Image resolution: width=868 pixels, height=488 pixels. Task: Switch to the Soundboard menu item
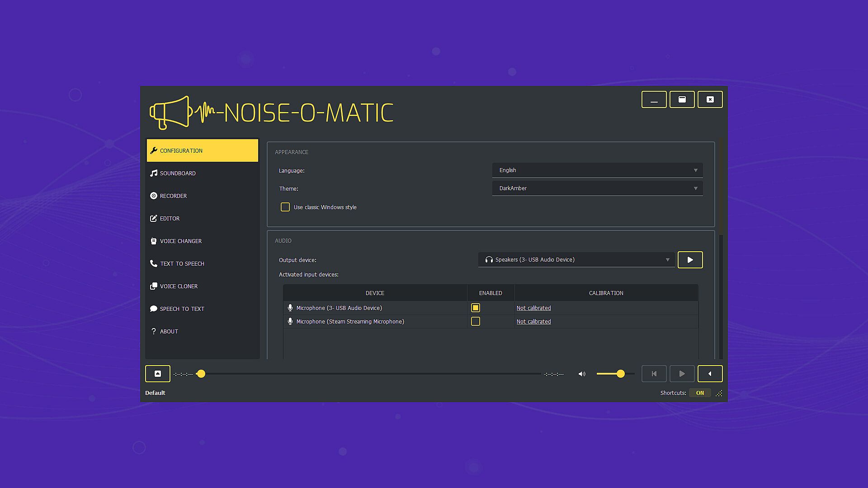click(x=178, y=173)
